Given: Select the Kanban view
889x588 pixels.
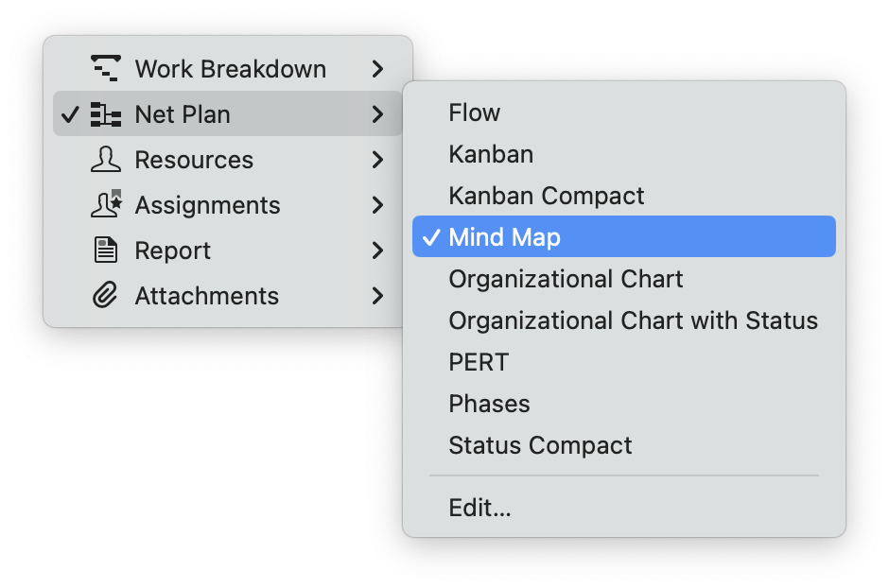Looking at the screenshot, I should 491,154.
